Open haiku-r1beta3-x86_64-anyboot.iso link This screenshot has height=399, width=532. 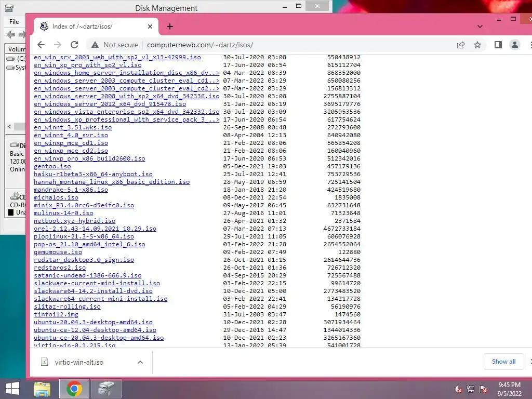coord(93,174)
